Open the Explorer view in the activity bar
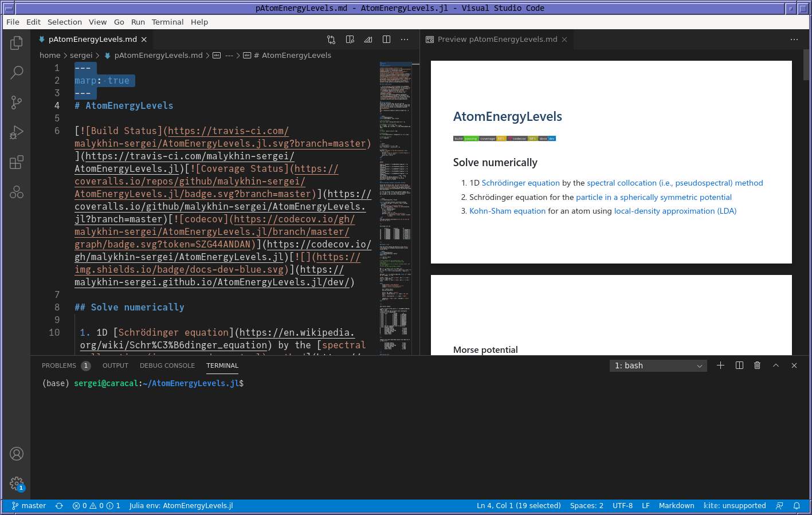Viewport: 812px width, 515px height. coord(17,43)
